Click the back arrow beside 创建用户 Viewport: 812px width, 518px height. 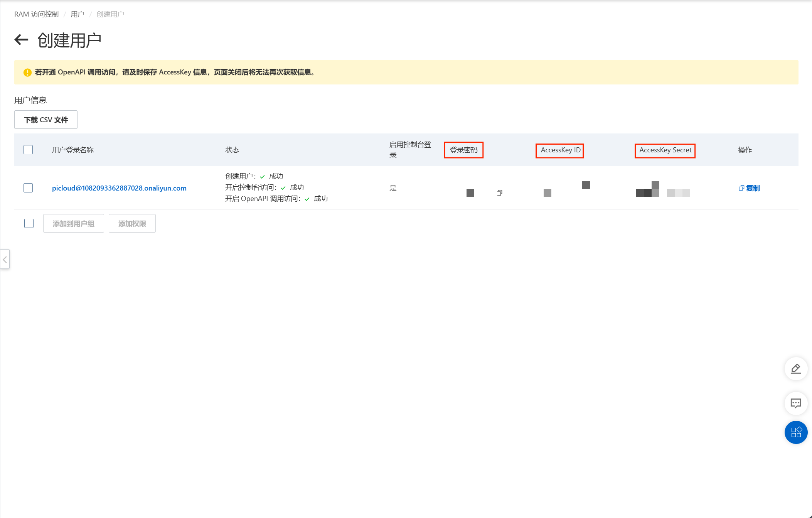[x=22, y=40]
